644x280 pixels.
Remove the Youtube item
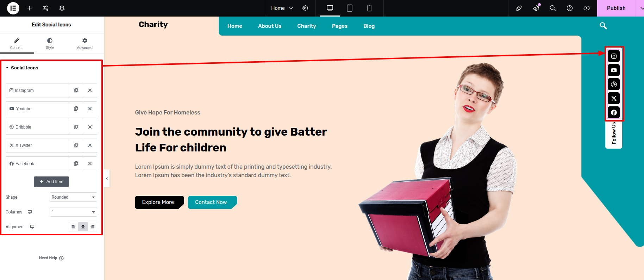tap(90, 109)
